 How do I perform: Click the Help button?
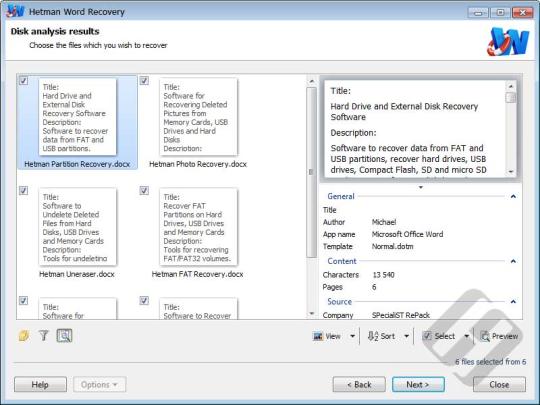[40, 384]
